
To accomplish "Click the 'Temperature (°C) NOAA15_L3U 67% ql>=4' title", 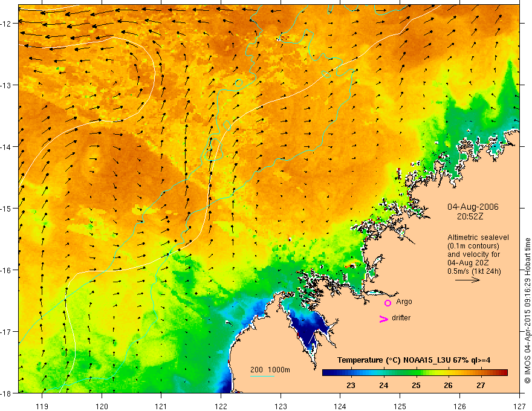I will click(x=414, y=360).
